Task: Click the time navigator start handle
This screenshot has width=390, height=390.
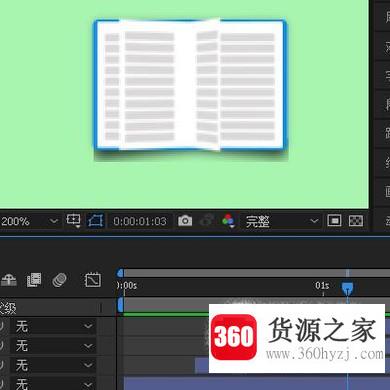Action: (120, 273)
